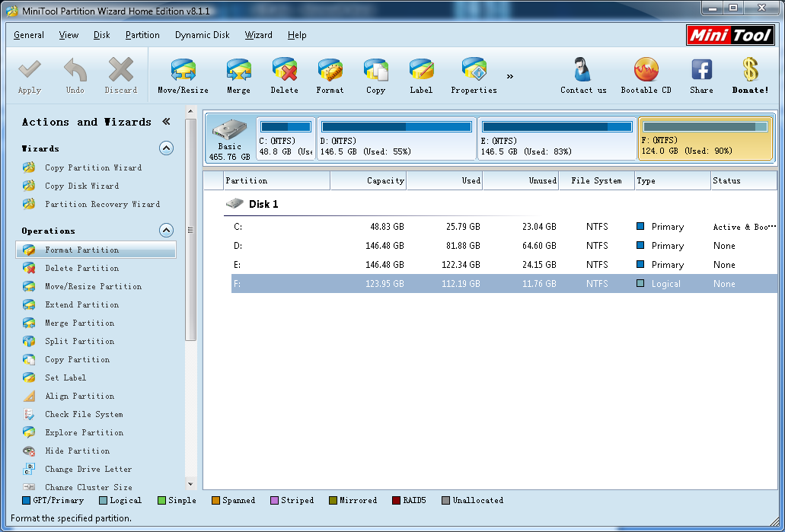This screenshot has width=785, height=532.
Task: Select F: partition block in disk map
Action: [705, 139]
